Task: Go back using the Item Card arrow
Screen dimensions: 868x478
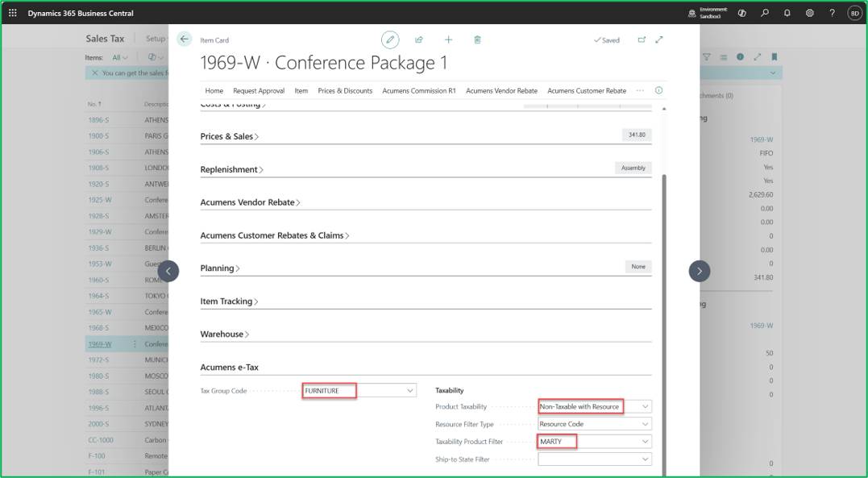Action: coord(185,39)
